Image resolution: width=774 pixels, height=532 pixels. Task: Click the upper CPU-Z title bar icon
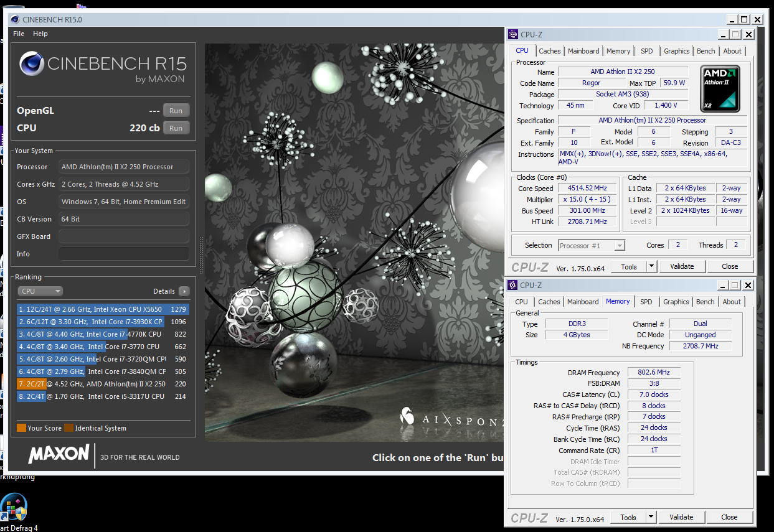point(513,35)
